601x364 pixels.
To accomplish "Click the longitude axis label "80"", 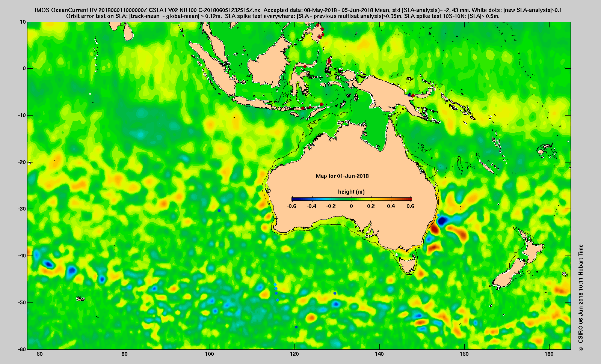I will point(125,354).
